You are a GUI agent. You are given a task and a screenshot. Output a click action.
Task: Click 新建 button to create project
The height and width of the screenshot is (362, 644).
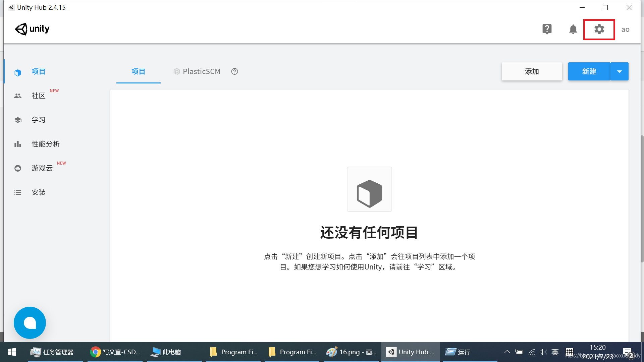(x=590, y=72)
